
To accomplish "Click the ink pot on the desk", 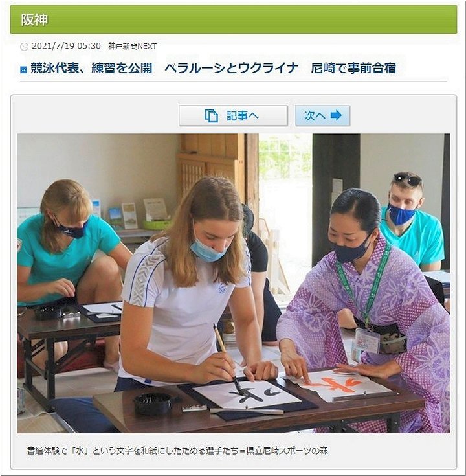I will [x=153, y=403].
